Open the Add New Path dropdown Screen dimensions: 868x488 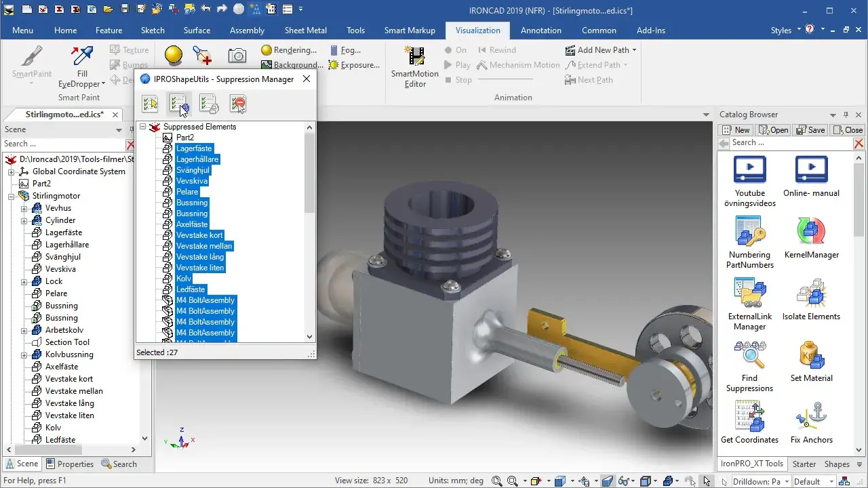coord(601,50)
